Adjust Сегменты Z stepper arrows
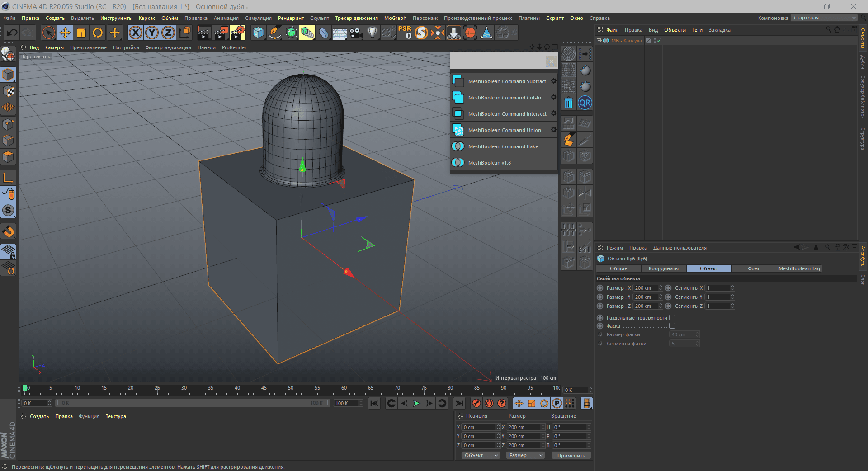868x471 pixels. (x=732, y=306)
